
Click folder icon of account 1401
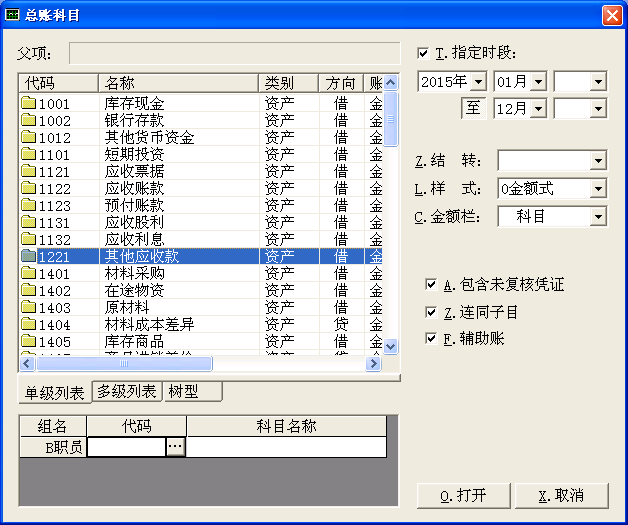pyautogui.click(x=28, y=274)
